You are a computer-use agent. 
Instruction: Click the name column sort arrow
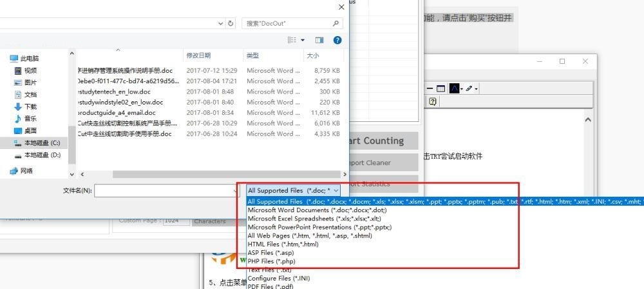[x=118, y=50]
